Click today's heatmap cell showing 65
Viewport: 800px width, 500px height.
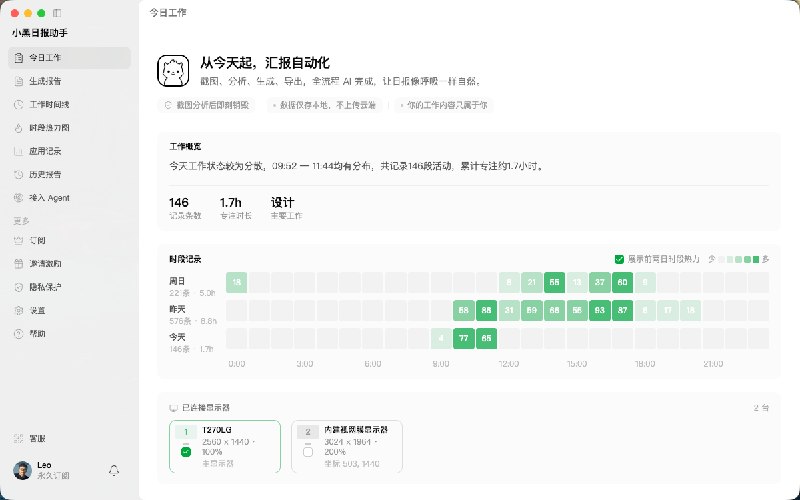pos(486,338)
